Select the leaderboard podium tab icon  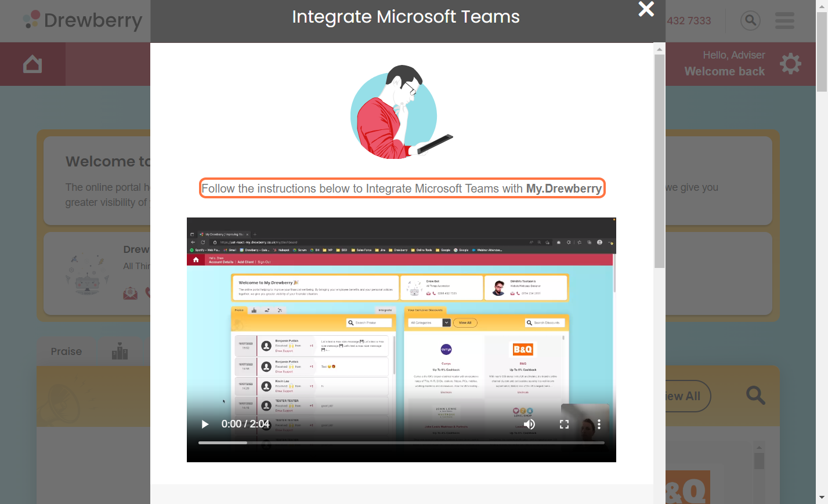(x=120, y=351)
